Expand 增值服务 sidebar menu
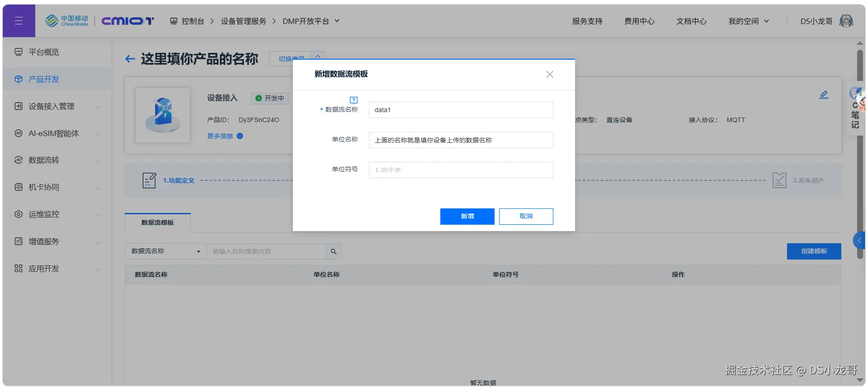The width and height of the screenshot is (868, 387). click(57, 241)
